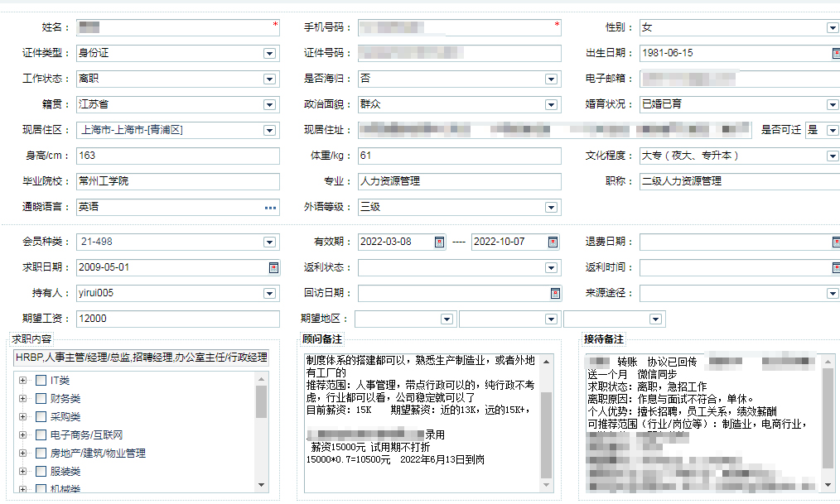Screen dimensions: 840x504
Task: Check the 房地产/建筑/物业管理 checkbox
Action: tap(41, 454)
